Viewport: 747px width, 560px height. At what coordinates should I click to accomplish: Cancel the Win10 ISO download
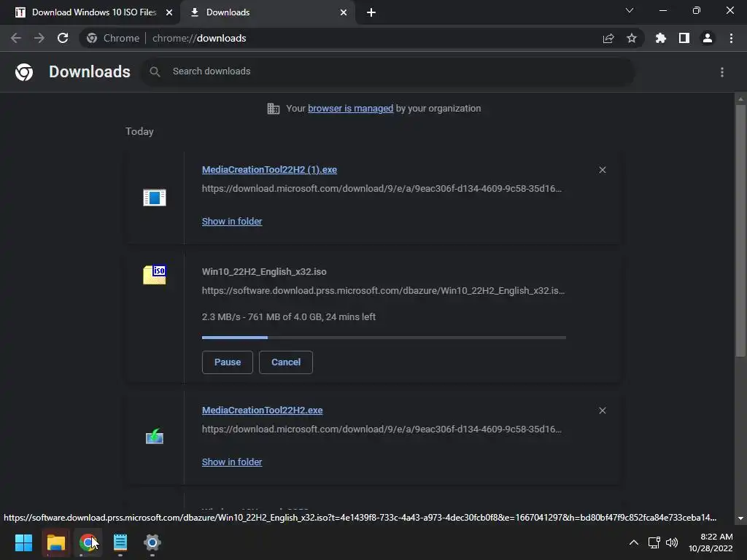286,362
